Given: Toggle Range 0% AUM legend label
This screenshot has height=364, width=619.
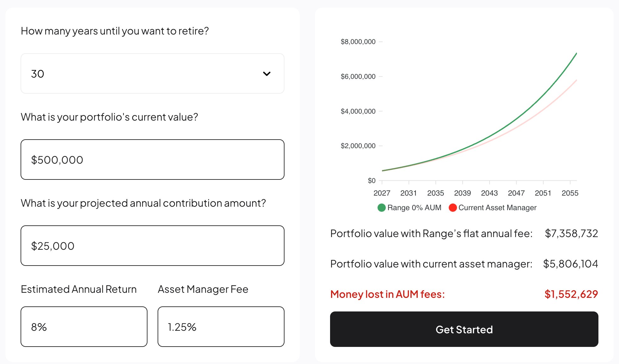Looking at the screenshot, I should pos(414,208).
